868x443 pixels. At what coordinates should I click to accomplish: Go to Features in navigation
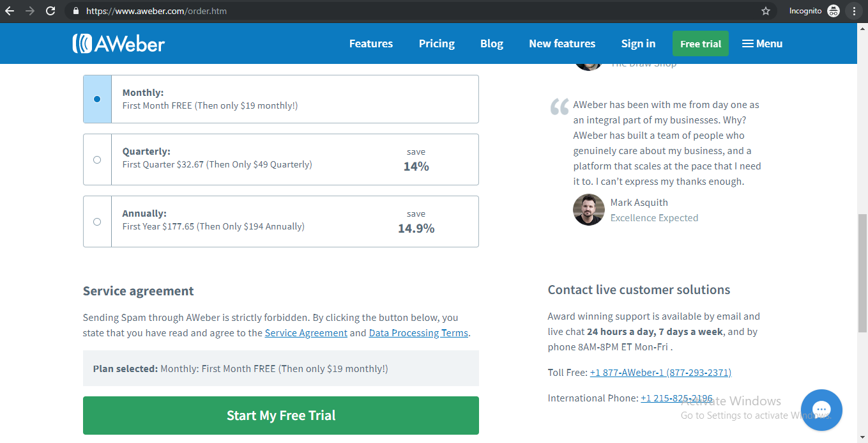point(371,43)
